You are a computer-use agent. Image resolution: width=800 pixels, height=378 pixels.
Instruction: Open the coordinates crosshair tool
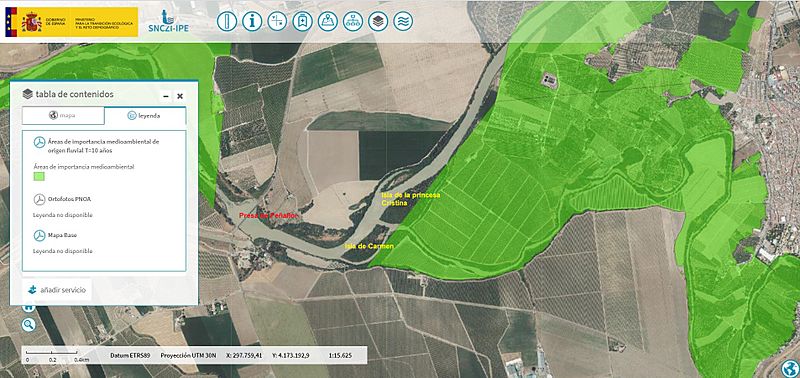tap(278, 21)
